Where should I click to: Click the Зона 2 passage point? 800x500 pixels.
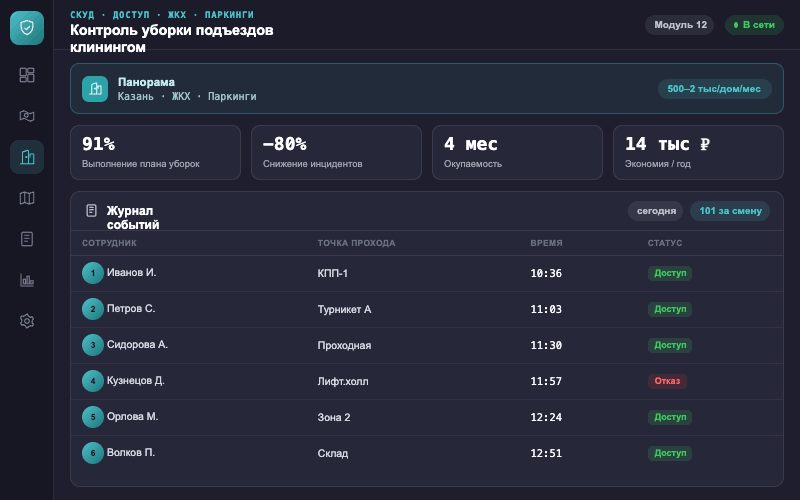pos(334,417)
